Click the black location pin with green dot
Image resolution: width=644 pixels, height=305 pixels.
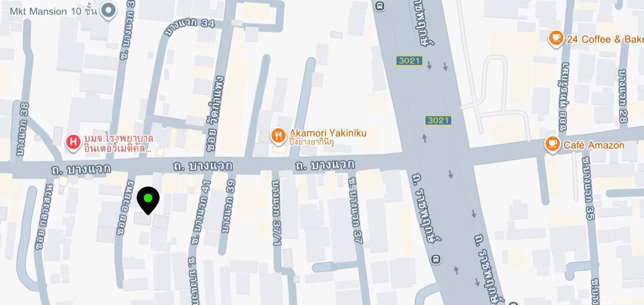point(148,200)
